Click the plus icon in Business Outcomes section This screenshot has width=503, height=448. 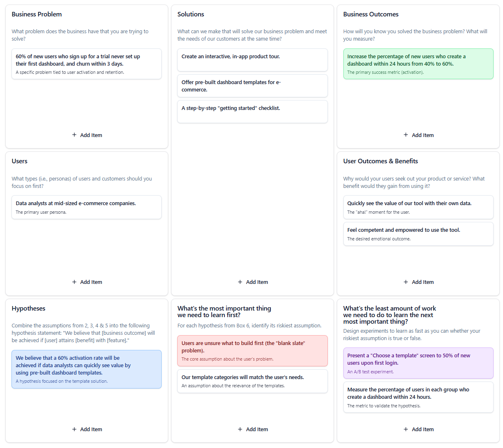[406, 135]
